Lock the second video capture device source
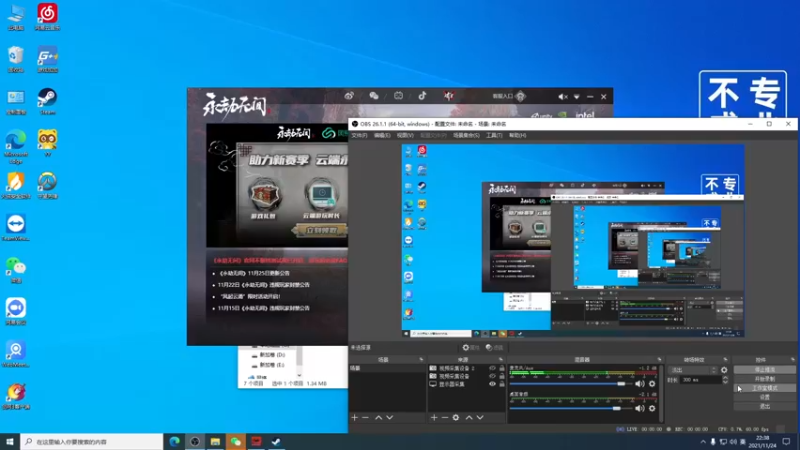 coord(502,376)
